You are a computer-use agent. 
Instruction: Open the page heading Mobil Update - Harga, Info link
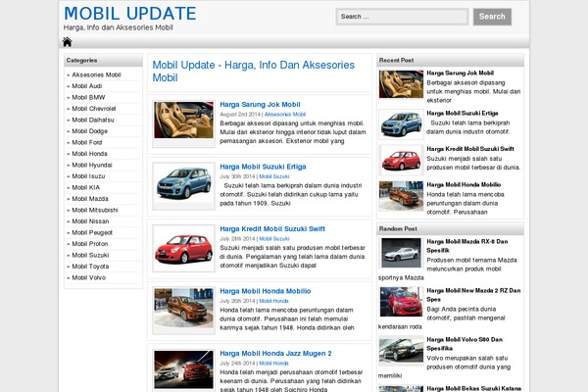(253, 72)
